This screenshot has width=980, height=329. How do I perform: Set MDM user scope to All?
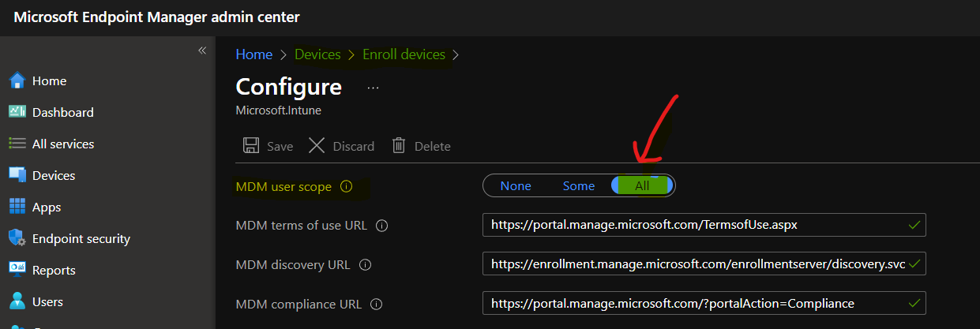(642, 185)
